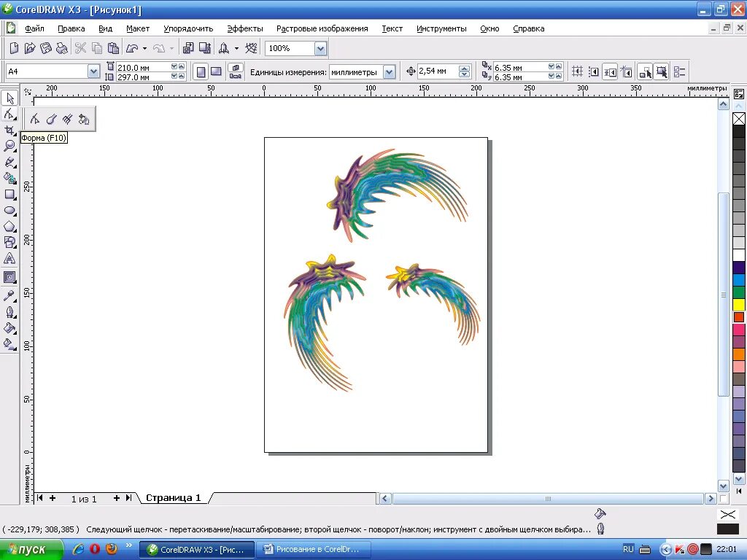Toggle Snap to Objects
747x560 pixels.
(x=611, y=72)
